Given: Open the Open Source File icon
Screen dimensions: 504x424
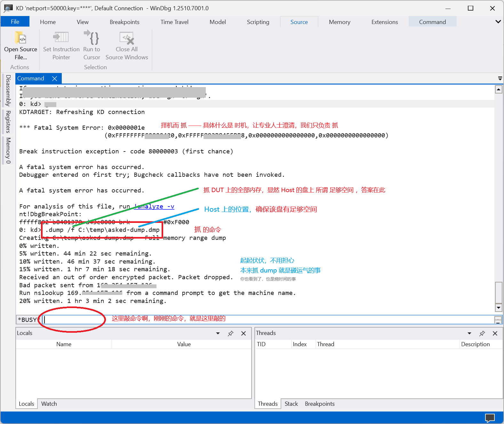Looking at the screenshot, I should pyautogui.click(x=20, y=38).
